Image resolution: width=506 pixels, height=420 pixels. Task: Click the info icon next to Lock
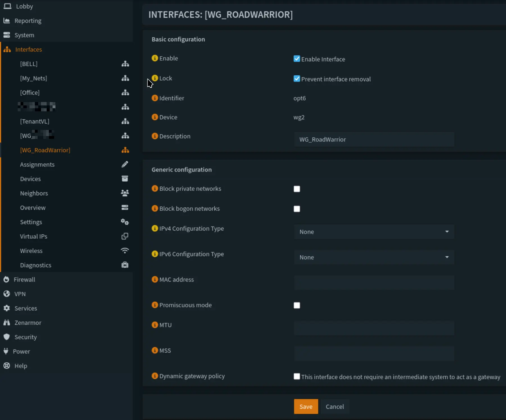pos(155,78)
